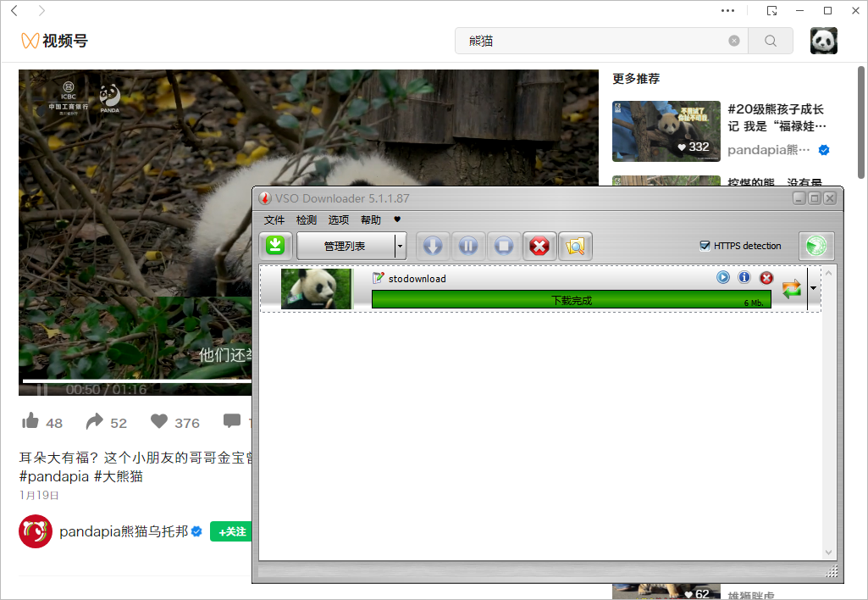Screen dimensions: 868x600
Task: Click the green radar detection icon
Action: pos(816,246)
